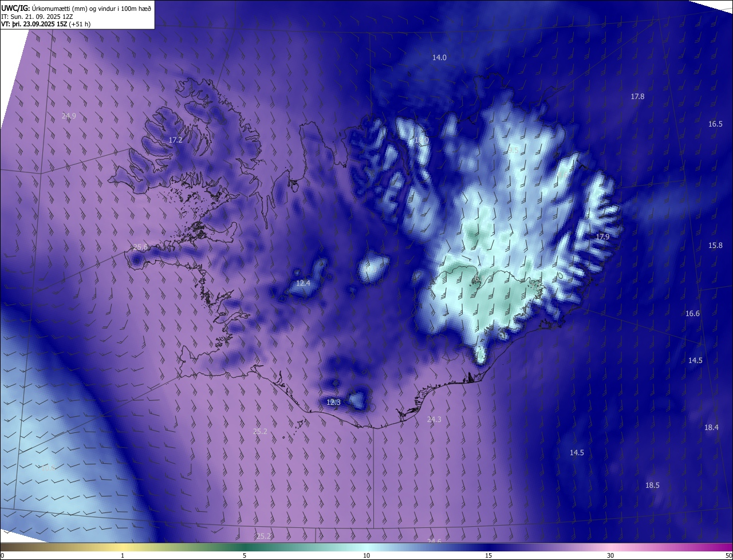Click the colorbar tick label '10'
The width and height of the screenshot is (733, 560).
click(366, 555)
